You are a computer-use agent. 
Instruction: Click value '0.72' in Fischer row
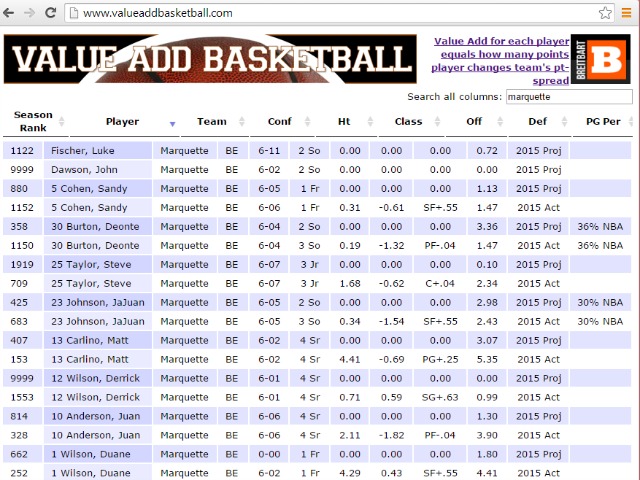tap(487, 151)
